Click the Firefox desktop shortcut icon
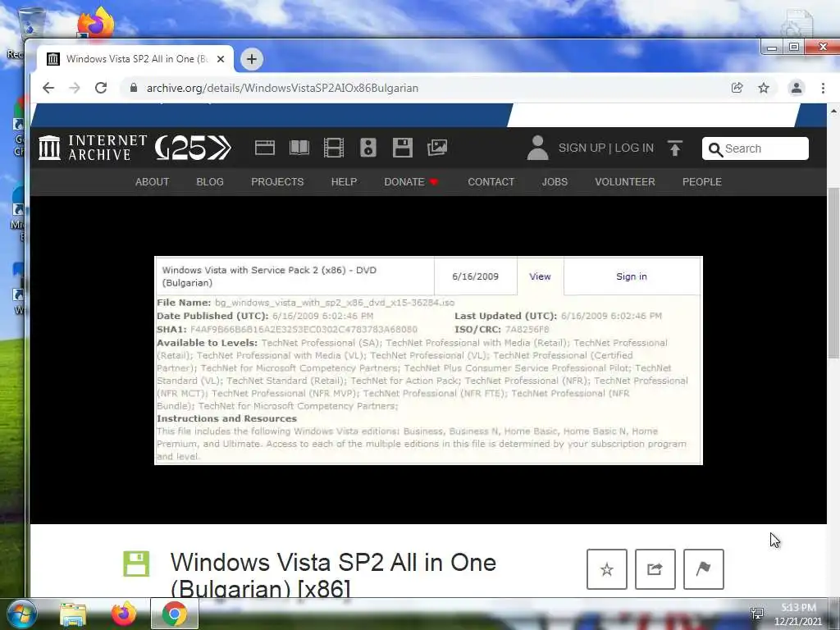Screen dimensions: 840x630 pos(95,24)
